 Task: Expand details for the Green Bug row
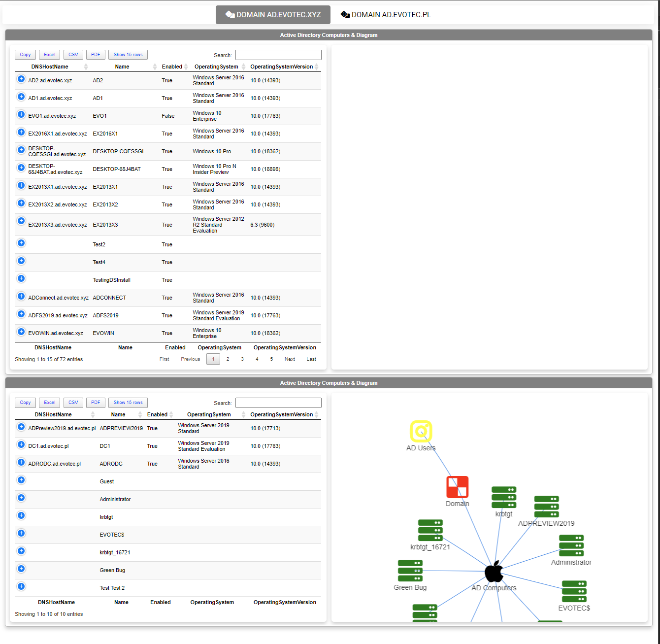pyautogui.click(x=21, y=569)
